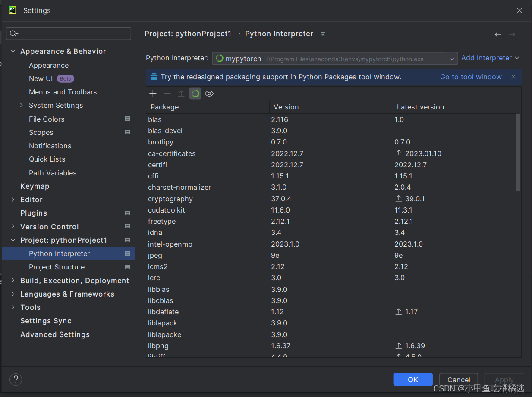
Task: Select Settings Sync in the sidebar
Action: 46,321
